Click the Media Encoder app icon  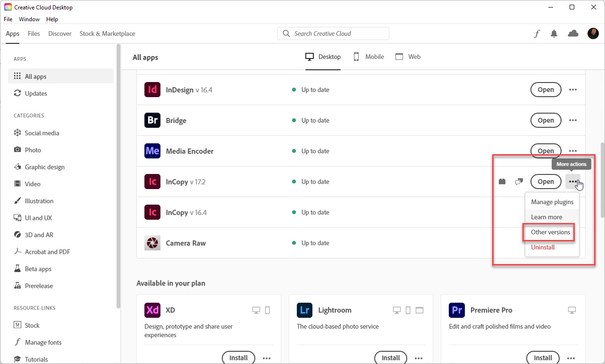(152, 151)
